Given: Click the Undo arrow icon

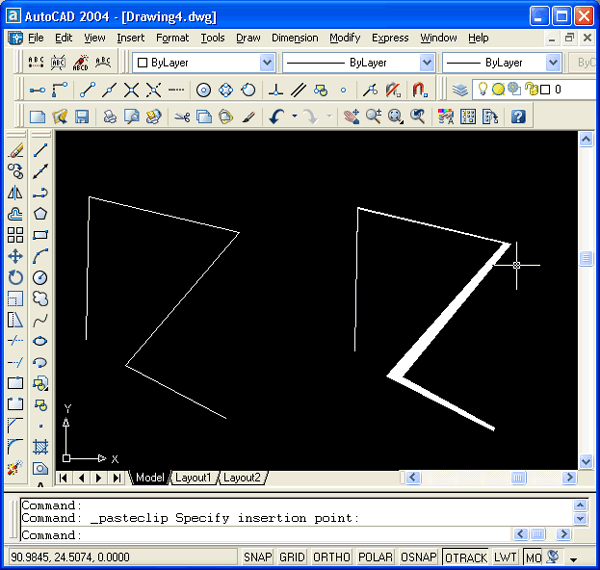Looking at the screenshot, I should (x=276, y=116).
